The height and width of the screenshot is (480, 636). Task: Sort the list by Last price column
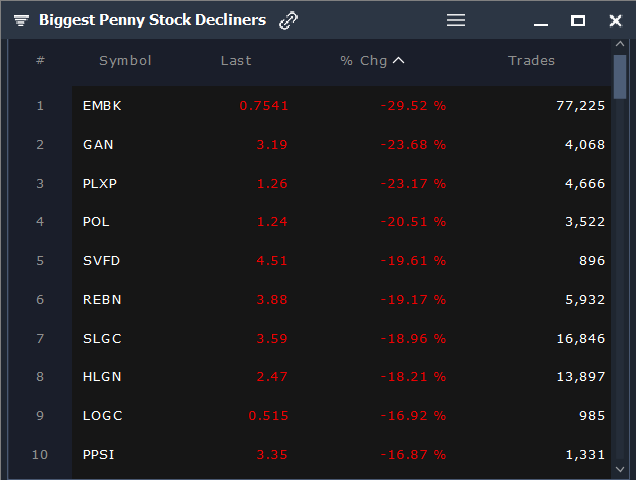(236, 61)
